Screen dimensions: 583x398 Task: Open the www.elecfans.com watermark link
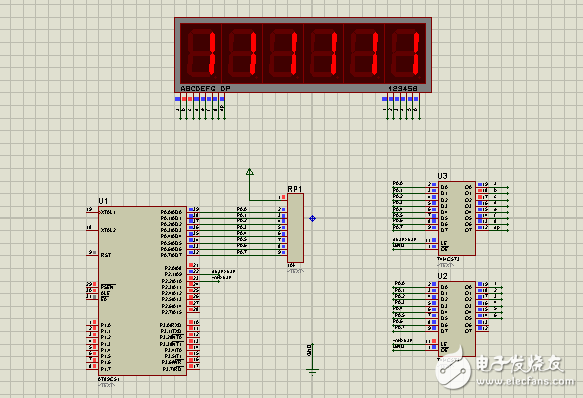(525, 382)
